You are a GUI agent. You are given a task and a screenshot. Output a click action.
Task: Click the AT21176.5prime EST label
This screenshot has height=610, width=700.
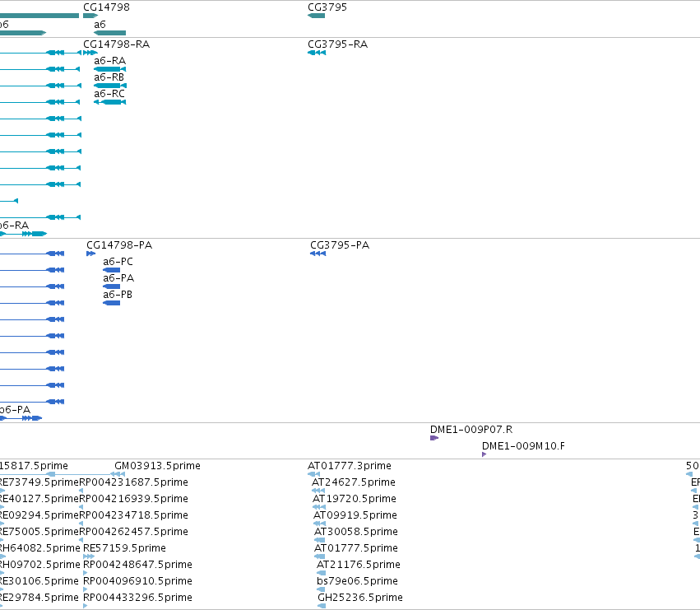tap(359, 565)
